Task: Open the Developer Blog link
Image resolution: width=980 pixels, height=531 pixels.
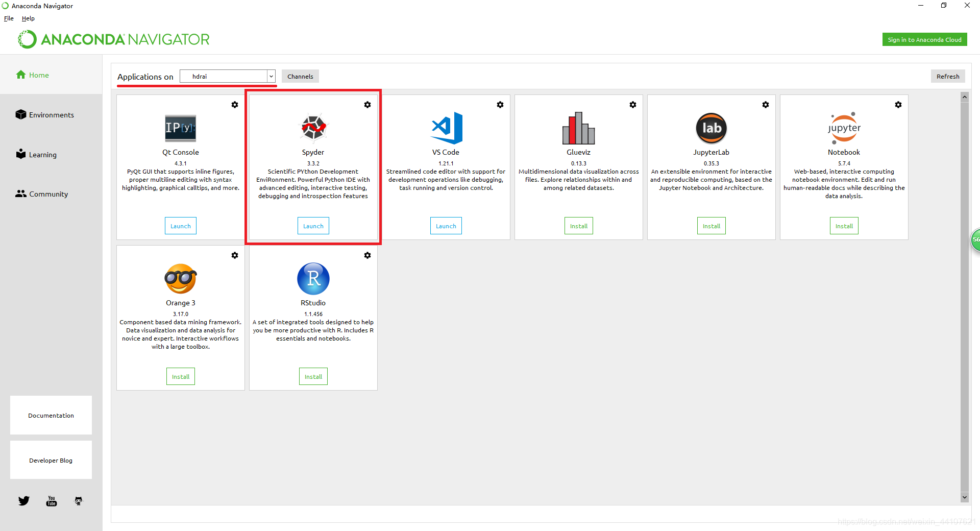Action: [51, 461]
